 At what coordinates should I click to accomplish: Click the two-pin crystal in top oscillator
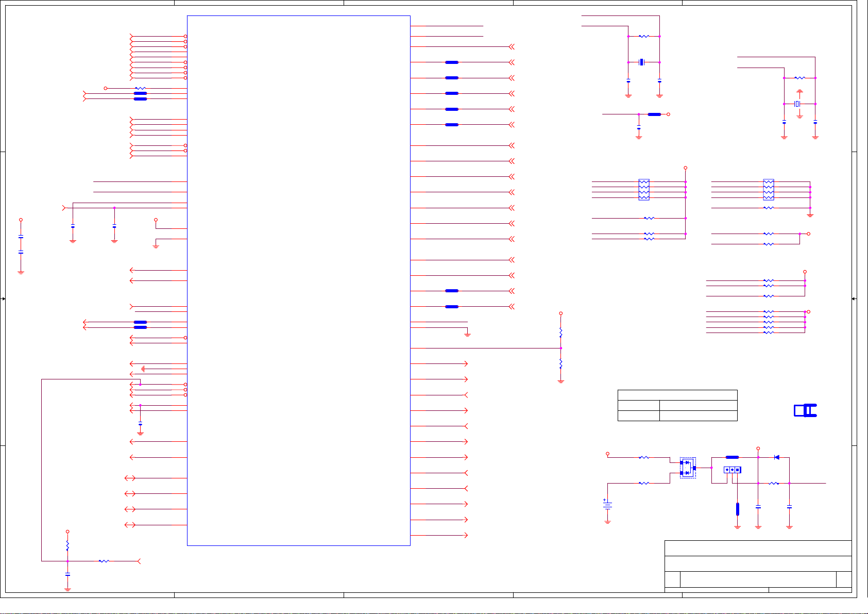coord(641,62)
